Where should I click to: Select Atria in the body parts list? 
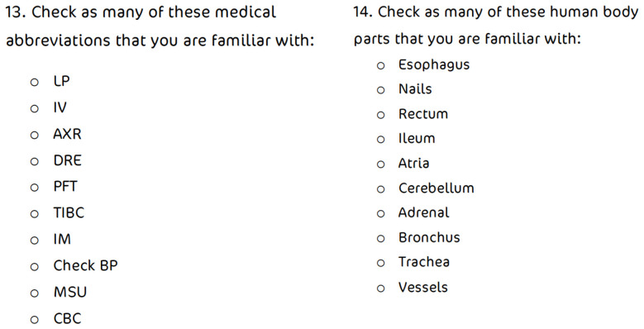pyautogui.click(x=381, y=164)
